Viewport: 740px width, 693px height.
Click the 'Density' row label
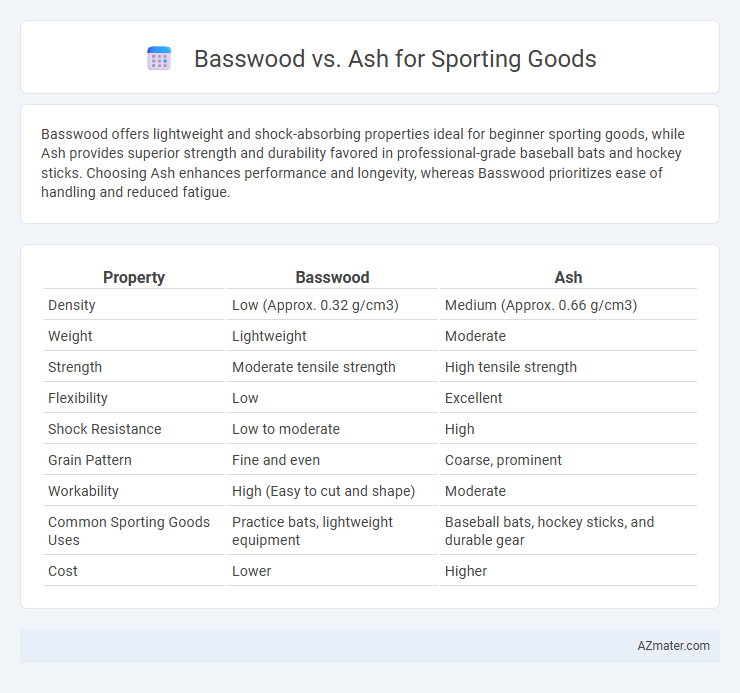point(72,305)
